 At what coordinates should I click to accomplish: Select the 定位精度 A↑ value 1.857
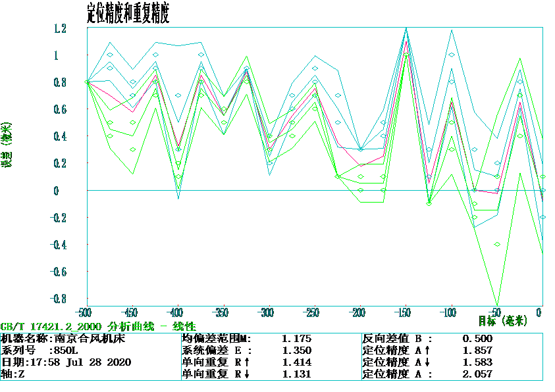click(477, 351)
